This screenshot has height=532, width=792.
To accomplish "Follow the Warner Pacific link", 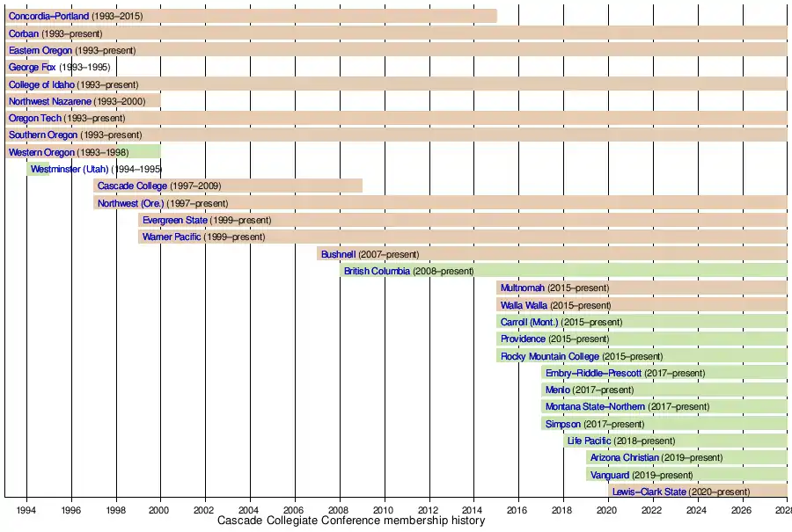I will coord(172,237).
